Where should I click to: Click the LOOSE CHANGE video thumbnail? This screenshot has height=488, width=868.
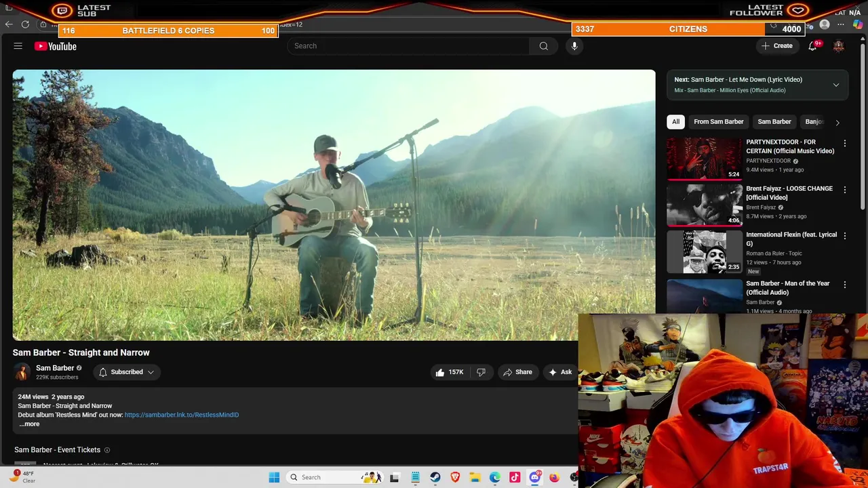click(x=705, y=205)
